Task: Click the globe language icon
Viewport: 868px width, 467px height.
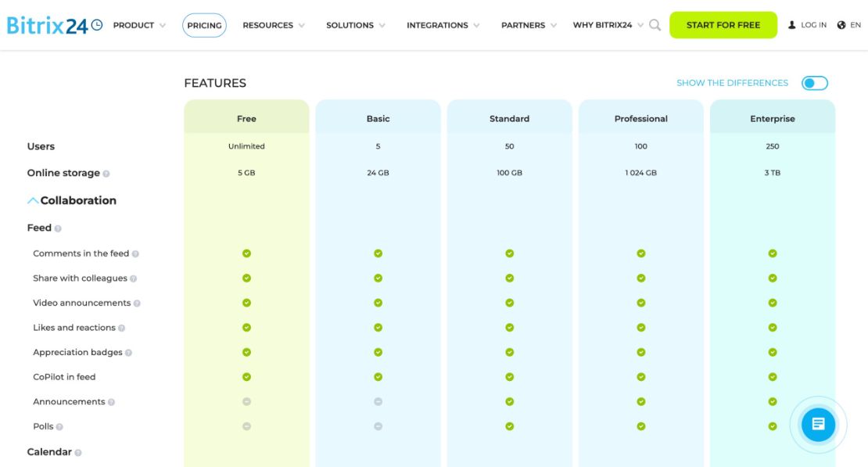Action: [841, 25]
